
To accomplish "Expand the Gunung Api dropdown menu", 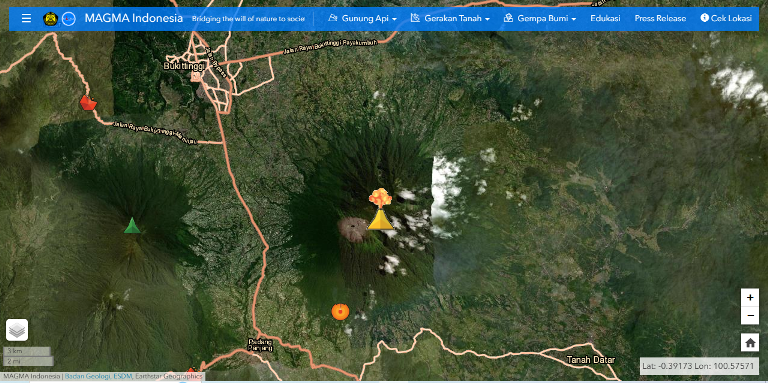I will [362, 19].
